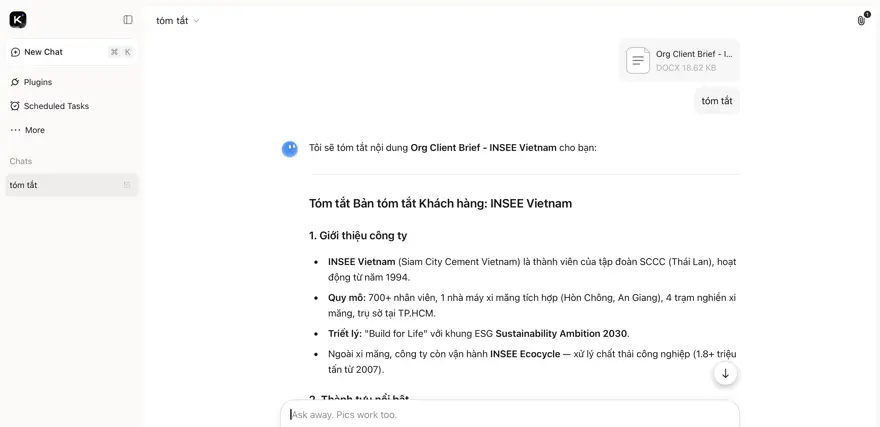Open options icon on 'tóm tắt' chat

(x=127, y=185)
